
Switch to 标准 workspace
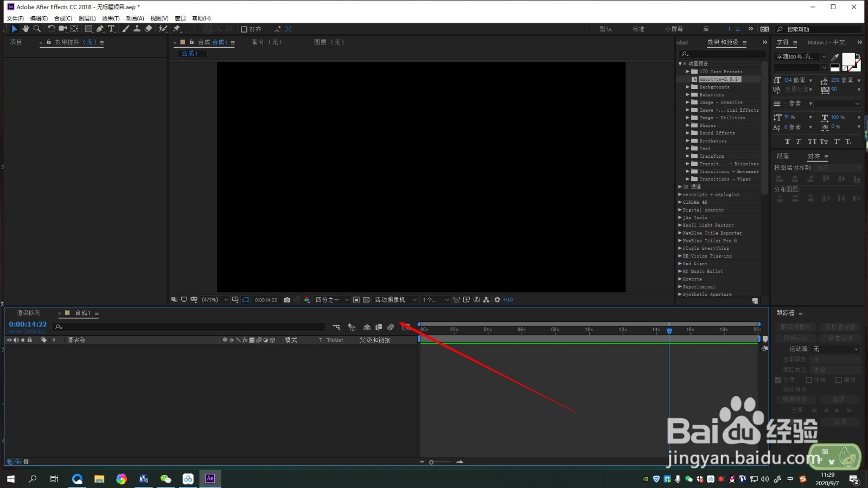[639, 29]
